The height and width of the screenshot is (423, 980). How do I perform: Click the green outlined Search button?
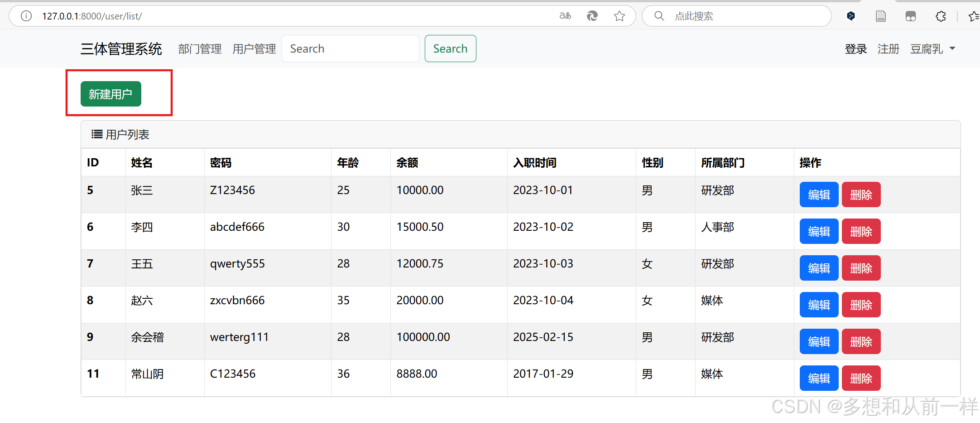tap(450, 49)
